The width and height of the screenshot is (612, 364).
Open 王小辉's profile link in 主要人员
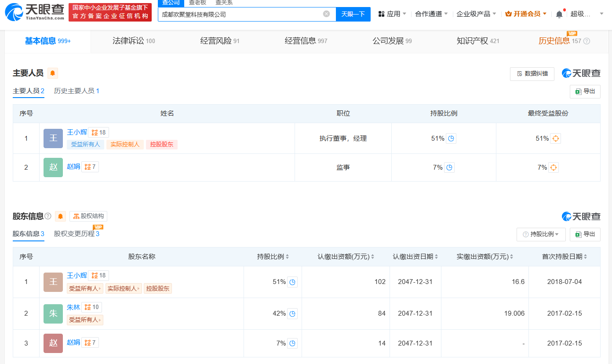(77, 132)
